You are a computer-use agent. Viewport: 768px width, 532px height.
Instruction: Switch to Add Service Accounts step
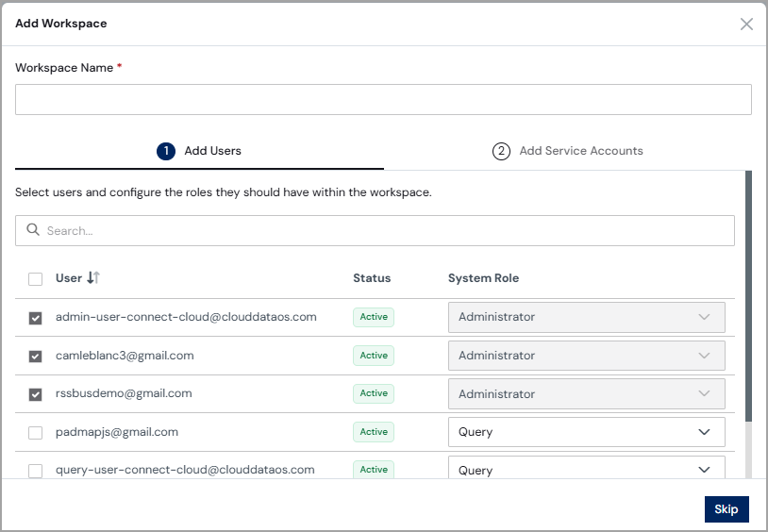[x=568, y=151]
